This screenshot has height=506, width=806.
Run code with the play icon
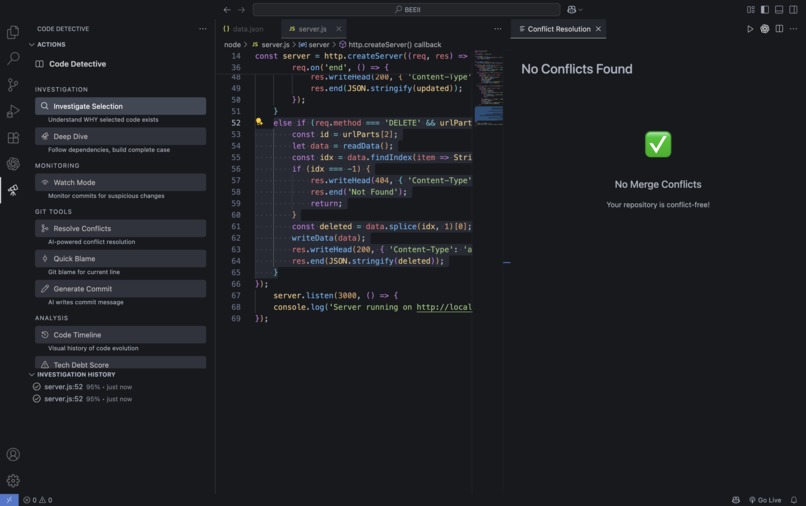[750, 29]
